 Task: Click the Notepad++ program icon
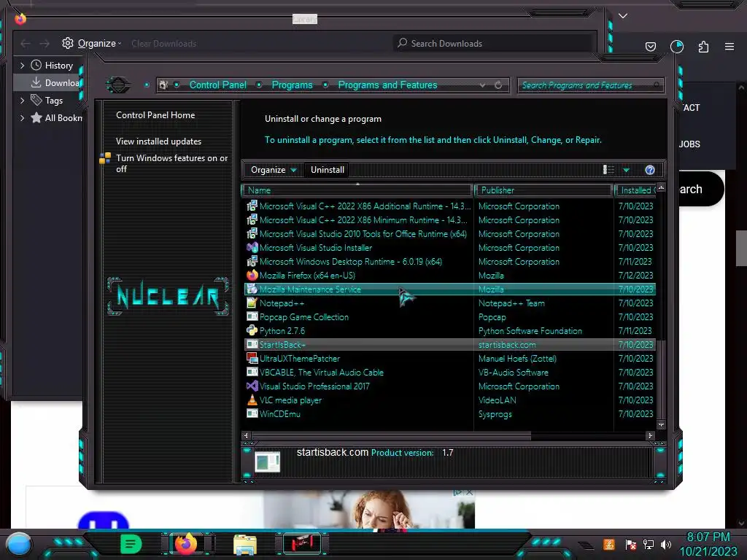[252, 303]
